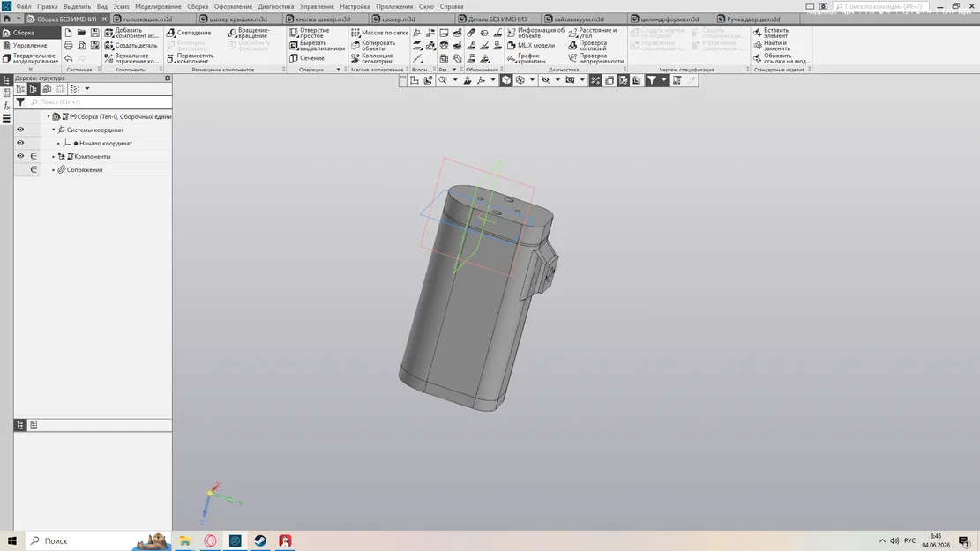Toggle the ∈ inclusion mark for Сопряжения
This screenshot has height=551, width=980.
coord(34,169)
